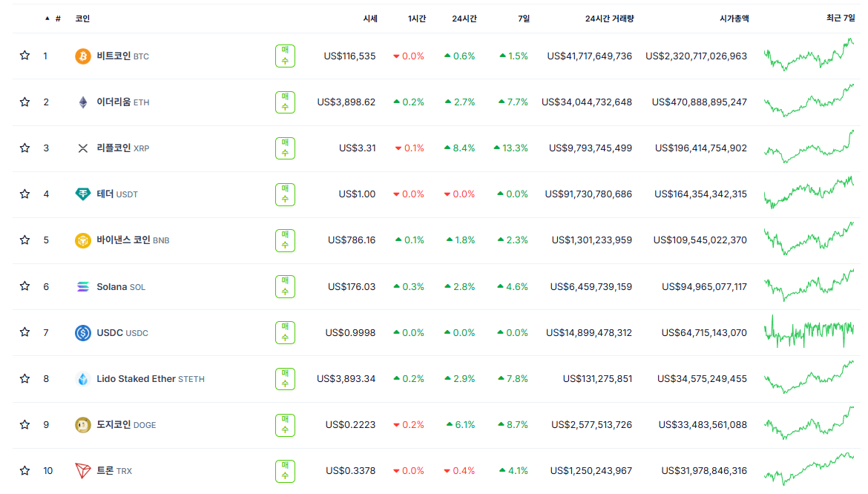Click the BNB yellow coin icon
Image resolution: width=868 pixels, height=494 pixels.
pyautogui.click(x=82, y=240)
